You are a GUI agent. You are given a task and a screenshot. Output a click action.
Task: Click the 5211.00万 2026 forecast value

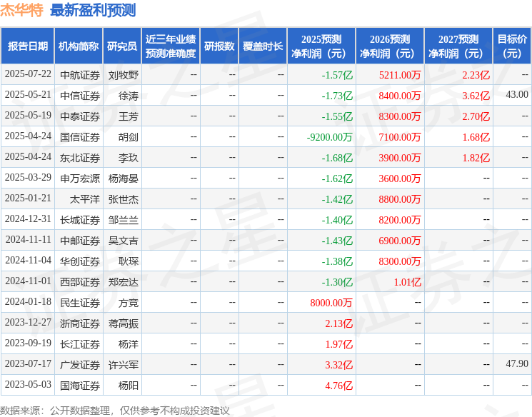400,75
